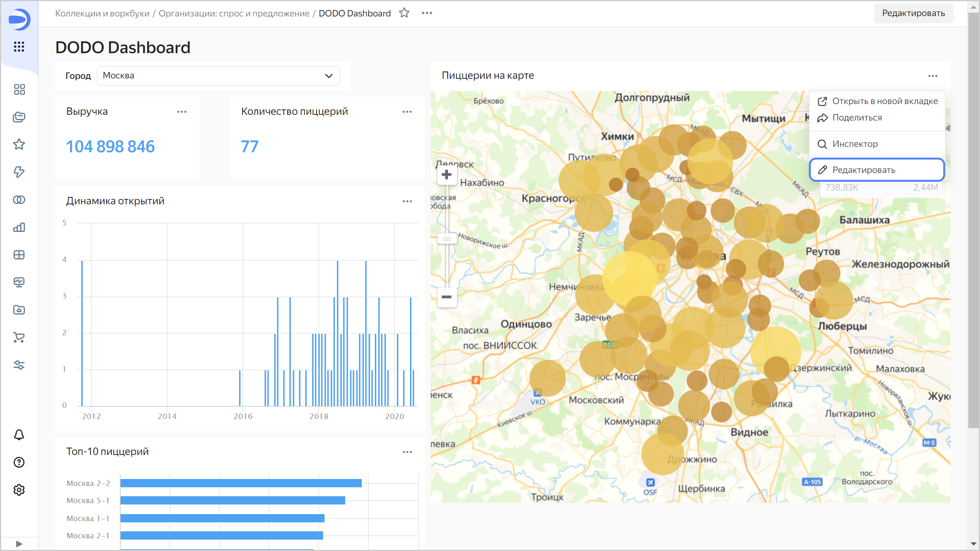Open the help question mark icon
Viewport: 980px width, 551px height.
19,462
